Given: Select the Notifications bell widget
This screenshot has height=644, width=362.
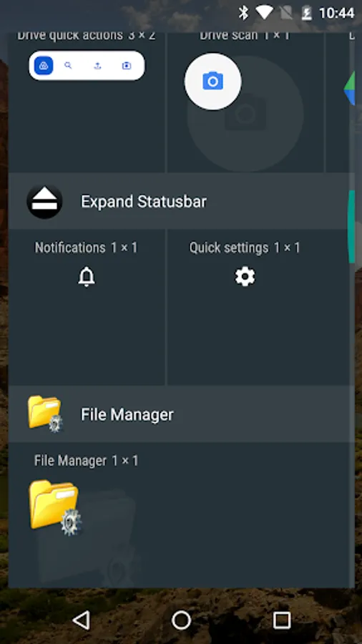Looking at the screenshot, I should click(x=87, y=278).
